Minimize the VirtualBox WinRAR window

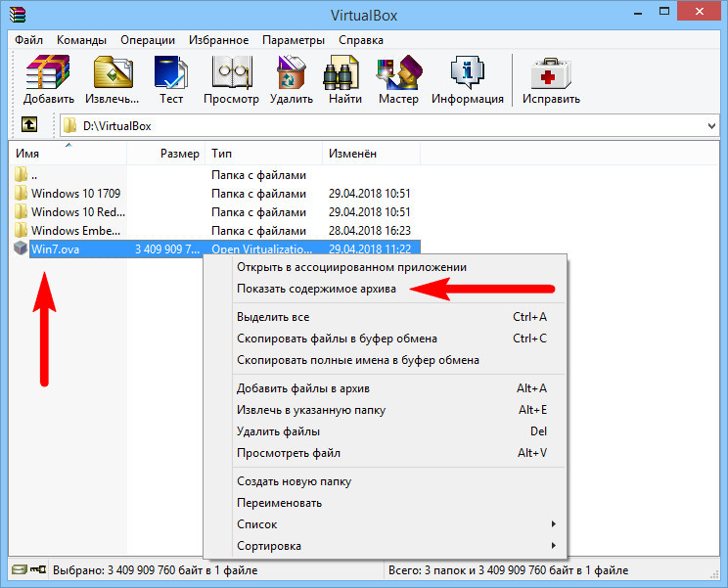(638, 13)
